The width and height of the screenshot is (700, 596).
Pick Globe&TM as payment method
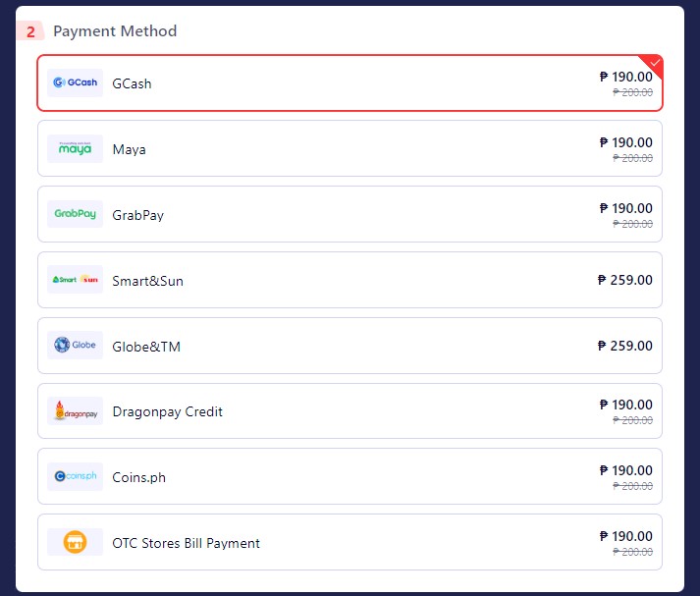click(146, 347)
